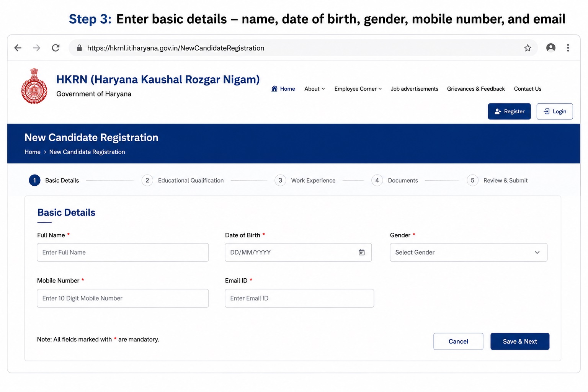Click the Full Name input field
588x392 pixels.
(x=123, y=252)
